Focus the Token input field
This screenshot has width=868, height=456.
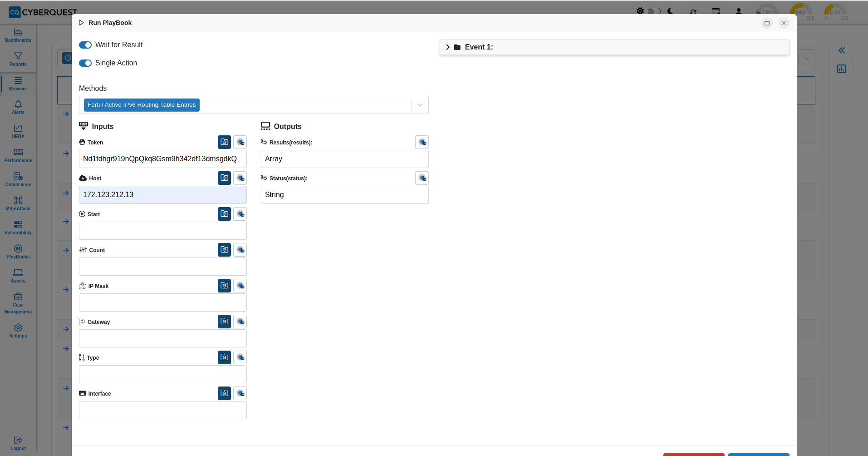pos(163,159)
